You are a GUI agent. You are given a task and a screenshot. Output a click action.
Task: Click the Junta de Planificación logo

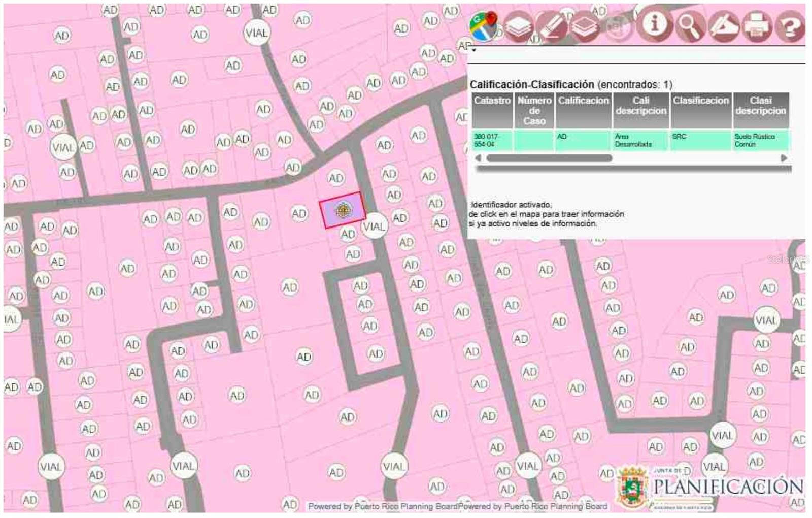[710, 487]
